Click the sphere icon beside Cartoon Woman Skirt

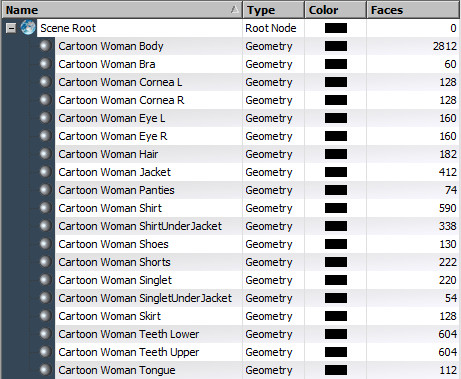click(45, 316)
